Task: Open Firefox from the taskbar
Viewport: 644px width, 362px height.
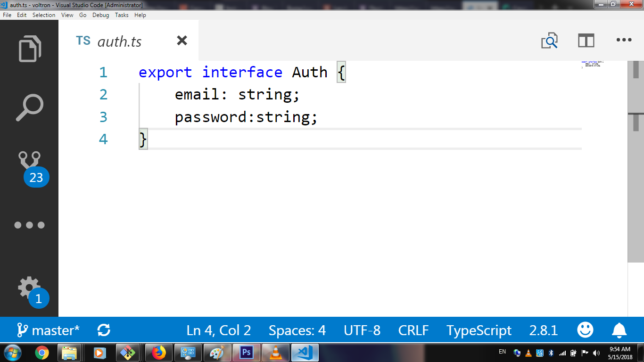Action: 159,352
